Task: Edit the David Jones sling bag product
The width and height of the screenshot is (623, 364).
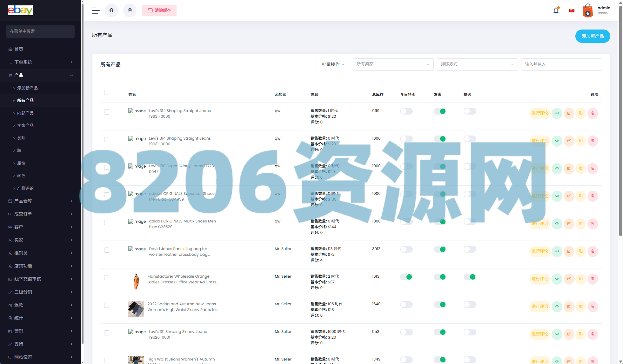Action: tap(569, 251)
